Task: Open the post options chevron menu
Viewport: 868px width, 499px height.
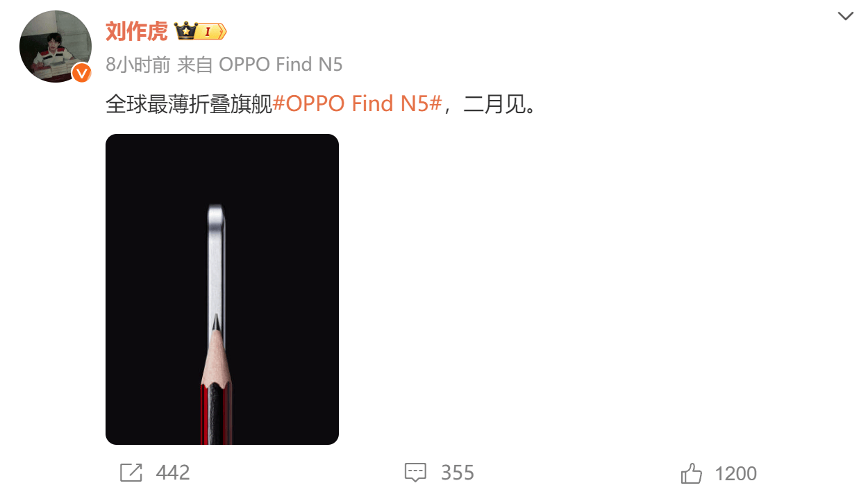Action: [x=845, y=17]
